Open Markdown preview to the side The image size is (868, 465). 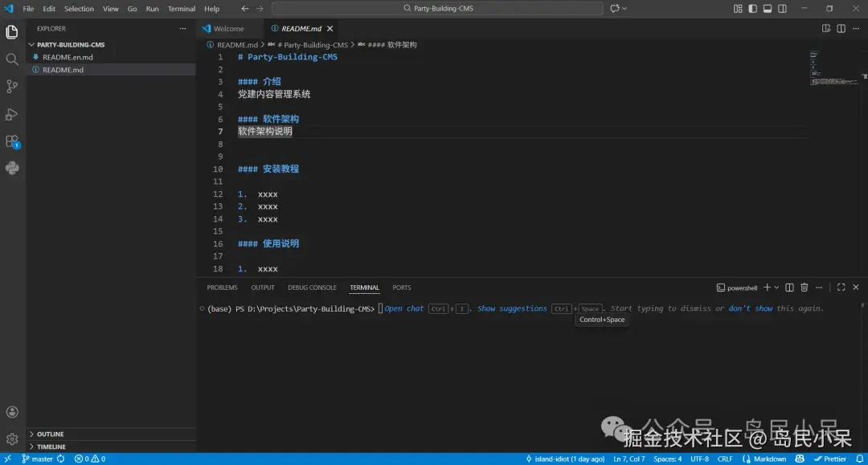[826, 28]
